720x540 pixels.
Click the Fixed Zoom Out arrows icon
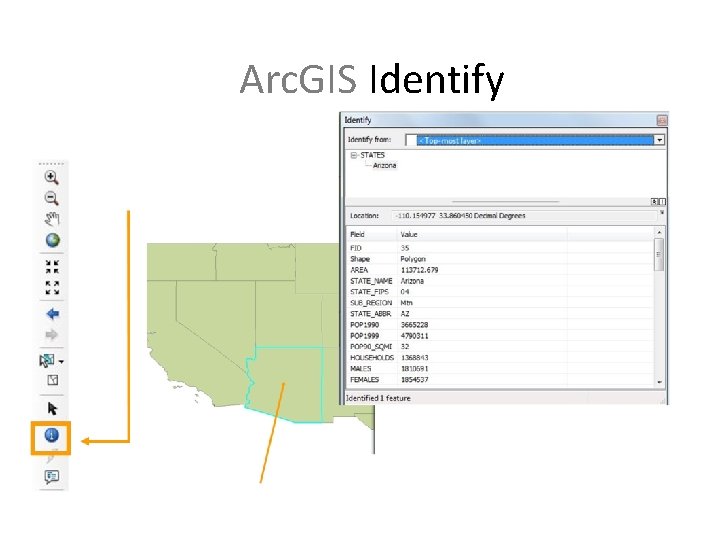coord(52,288)
